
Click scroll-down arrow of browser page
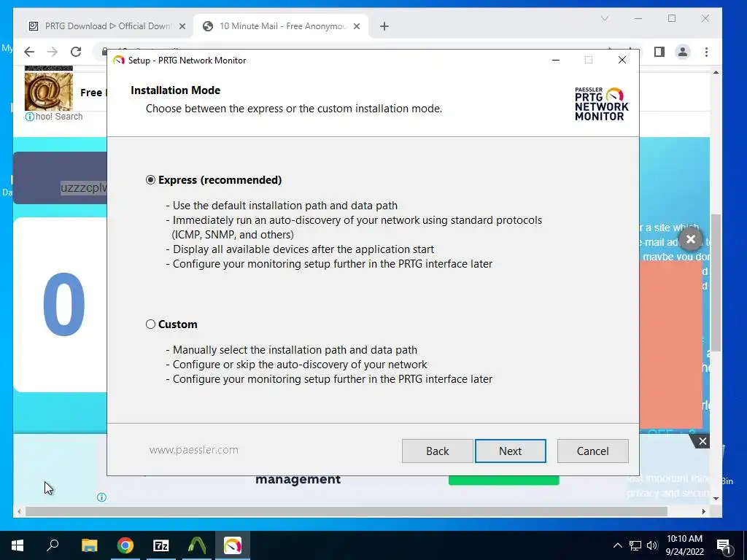point(716,499)
